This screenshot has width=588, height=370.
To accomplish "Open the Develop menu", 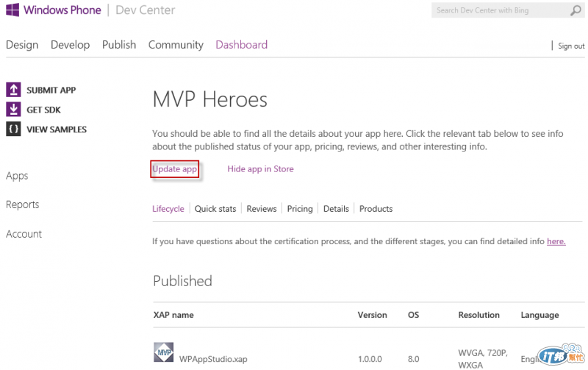I will (x=70, y=45).
